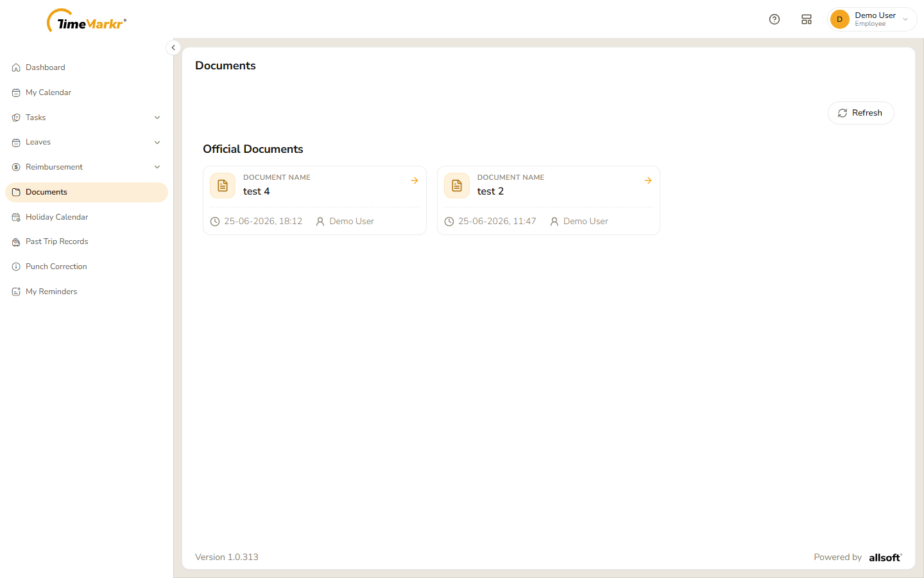This screenshot has height=578, width=924.
Task: Collapse the sidebar with the arrow button
Action: coord(173,48)
